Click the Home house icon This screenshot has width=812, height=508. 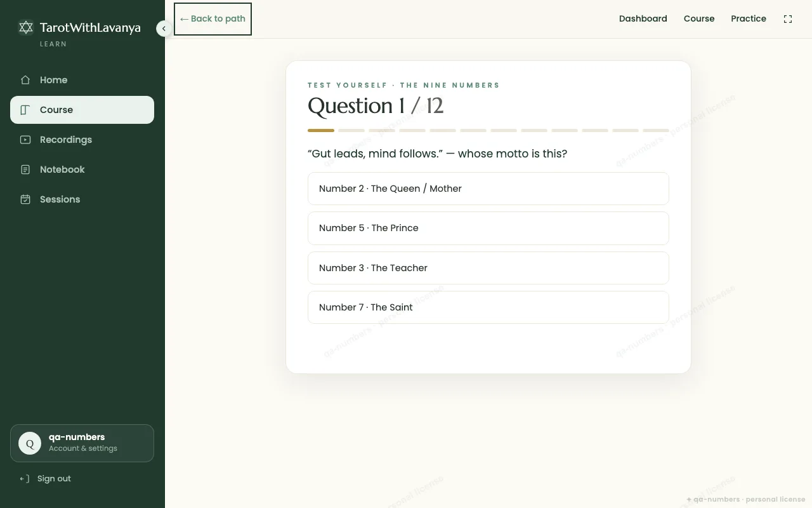(x=25, y=80)
